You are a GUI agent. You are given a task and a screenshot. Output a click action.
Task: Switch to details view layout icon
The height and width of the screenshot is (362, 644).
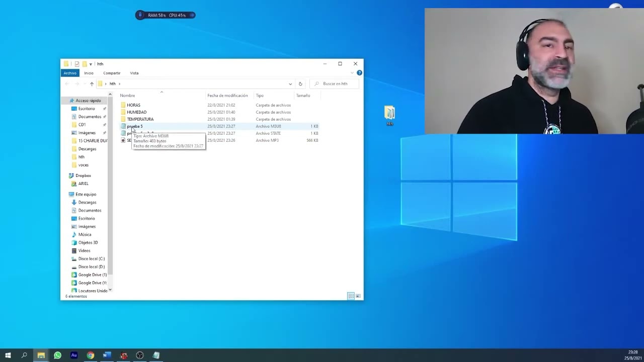click(x=351, y=296)
